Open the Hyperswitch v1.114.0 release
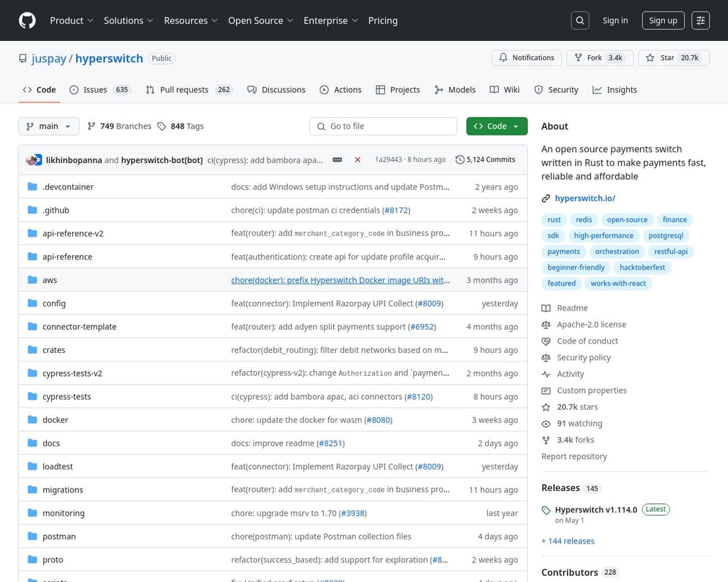 click(596, 510)
